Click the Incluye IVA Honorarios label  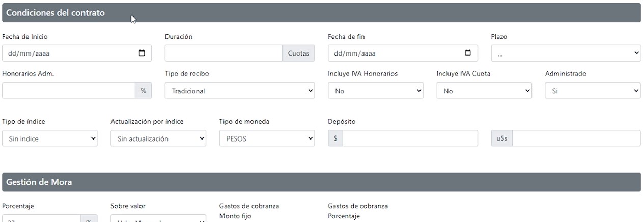point(363,74)
